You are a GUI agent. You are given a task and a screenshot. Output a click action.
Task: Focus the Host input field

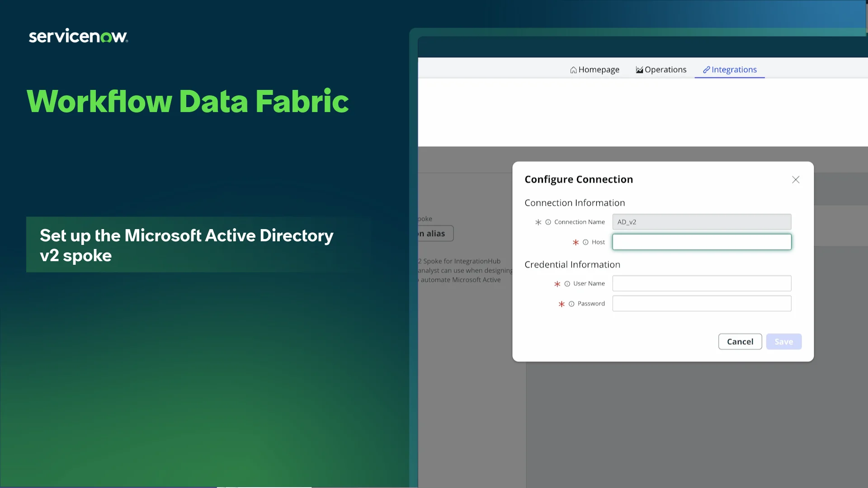pyautogui.click(x=702, y=242)
